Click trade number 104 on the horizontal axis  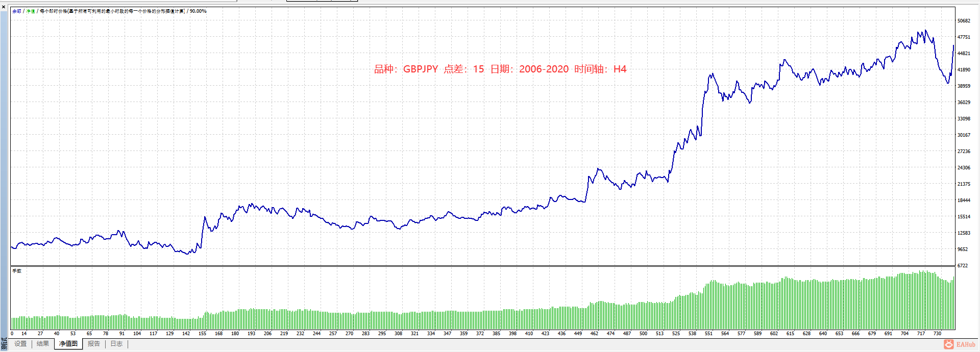coord(137,334)
